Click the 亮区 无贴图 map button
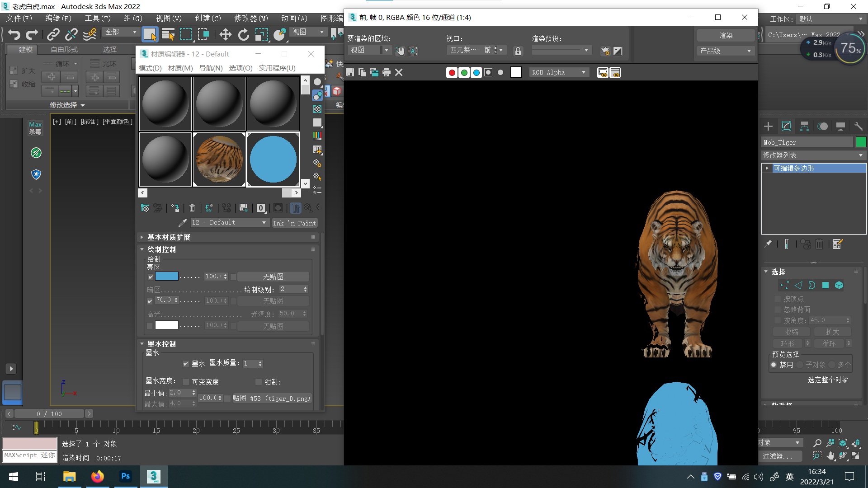This screenshot has height=488, width=868. 273,277
